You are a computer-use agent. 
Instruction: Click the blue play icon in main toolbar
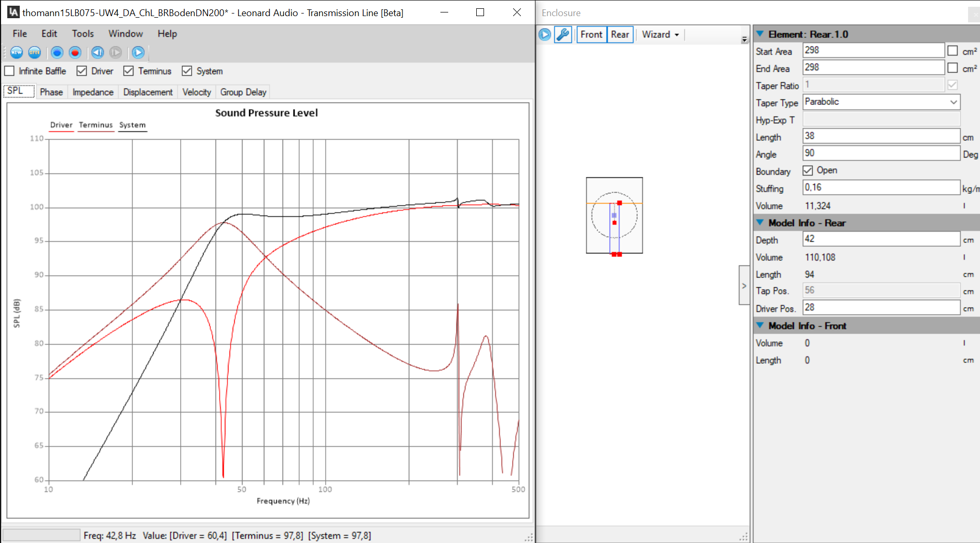(x=138, y=52)
